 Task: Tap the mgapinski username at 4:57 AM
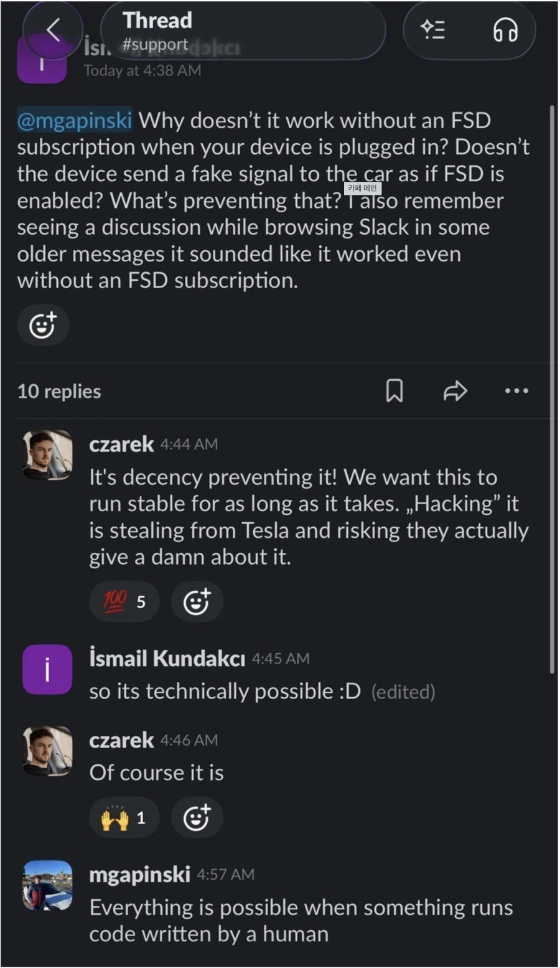[139, 875]
